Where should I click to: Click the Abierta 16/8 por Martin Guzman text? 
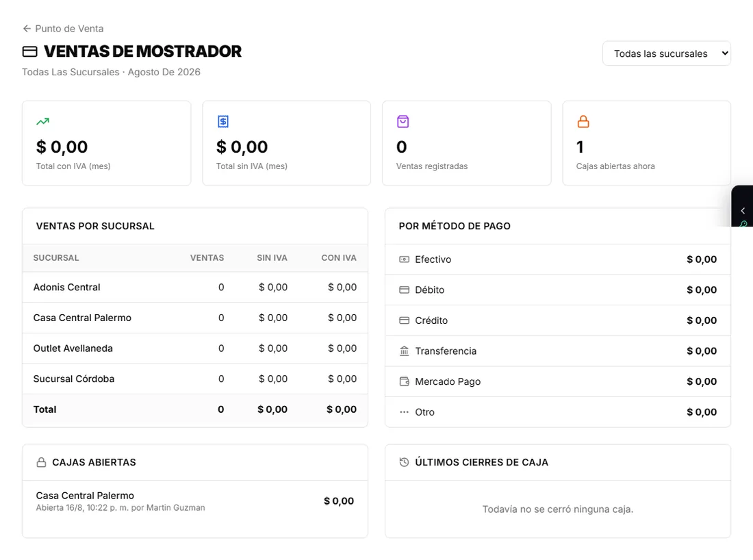(x=120, y=508)
